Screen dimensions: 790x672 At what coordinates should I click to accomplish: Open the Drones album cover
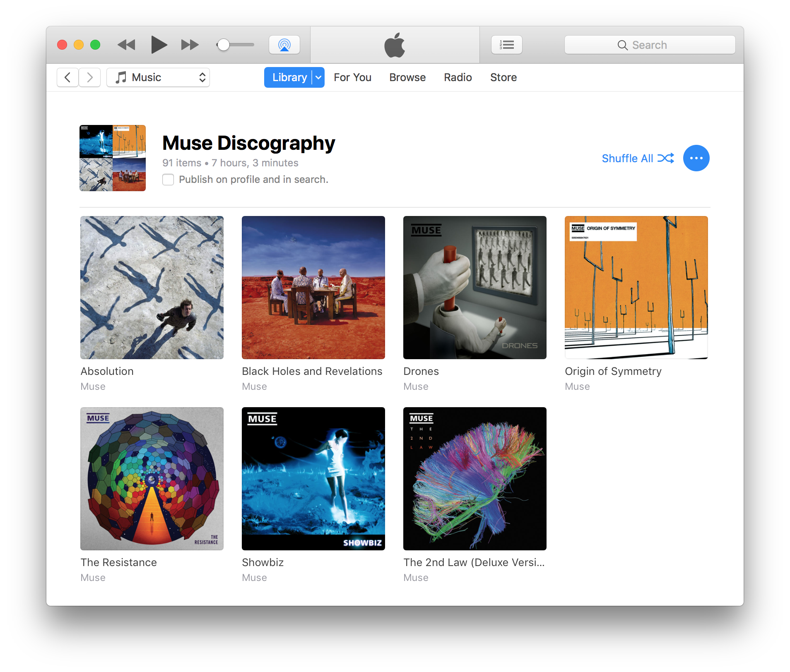tap(474, 288)
